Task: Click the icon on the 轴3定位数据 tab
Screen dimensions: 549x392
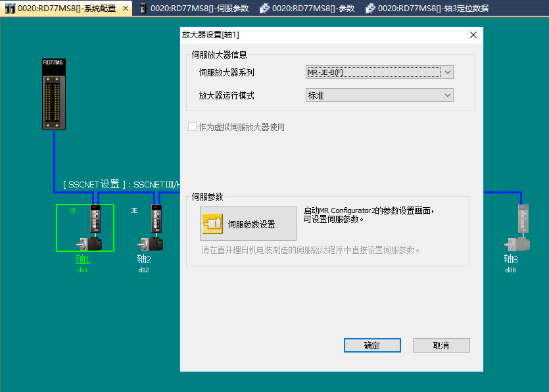Action: pos(370,9)
